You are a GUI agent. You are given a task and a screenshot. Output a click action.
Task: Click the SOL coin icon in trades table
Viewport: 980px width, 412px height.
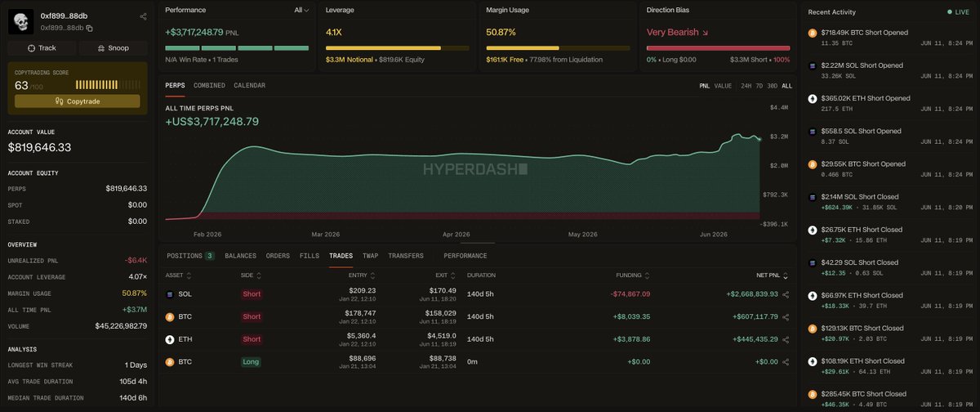tap(170, 293)
